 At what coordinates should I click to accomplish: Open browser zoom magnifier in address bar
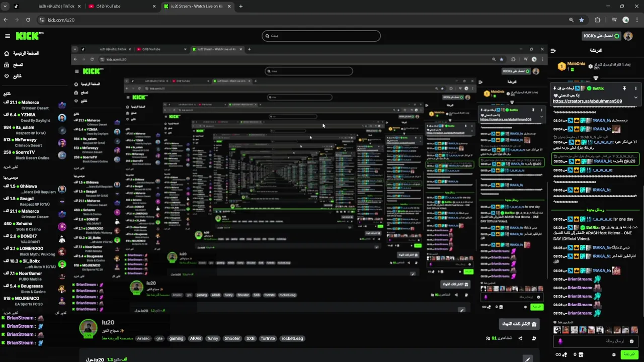pos(571,20)
